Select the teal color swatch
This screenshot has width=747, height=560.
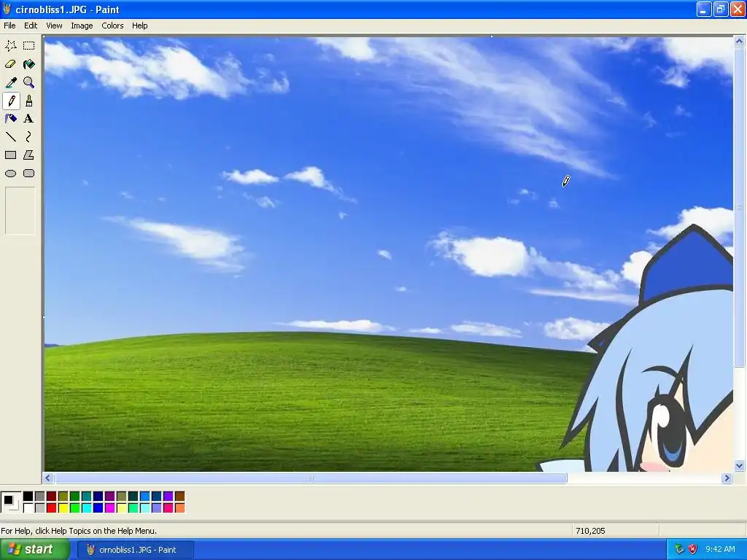[87, 497]
